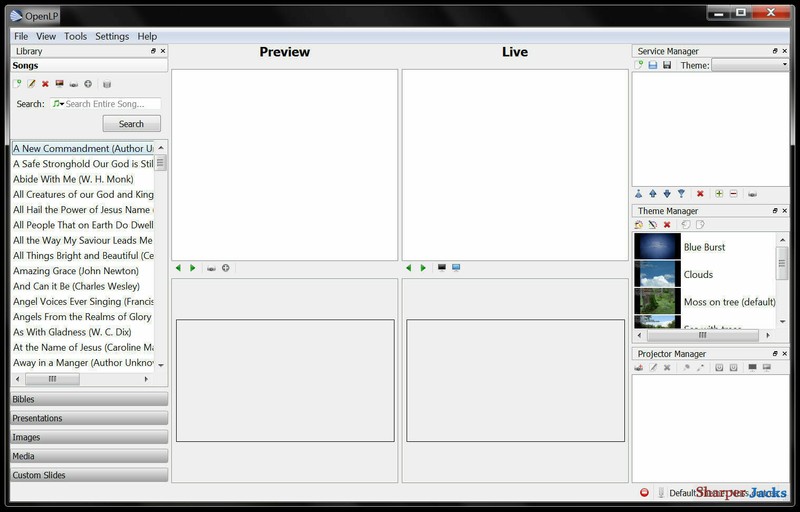Click the Search button in Songs
800x512 pixels.
point(132,123)
